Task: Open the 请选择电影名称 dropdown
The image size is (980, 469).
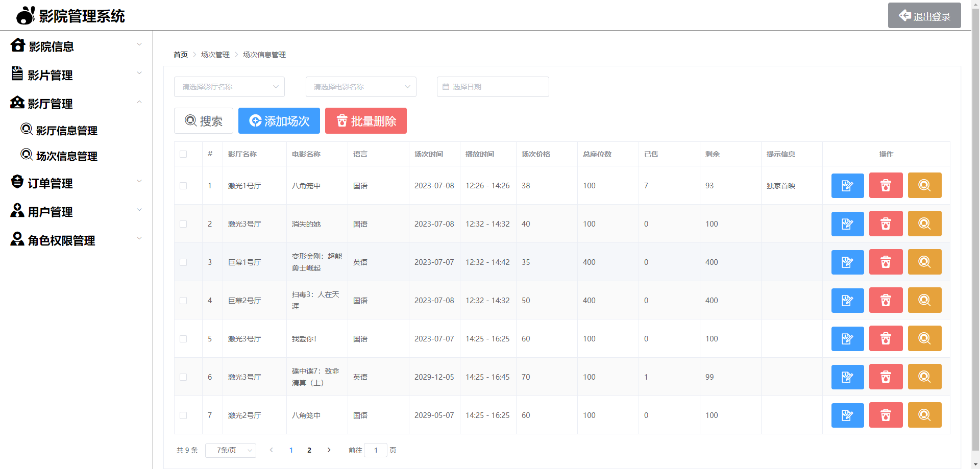Action: click(361, 87)
